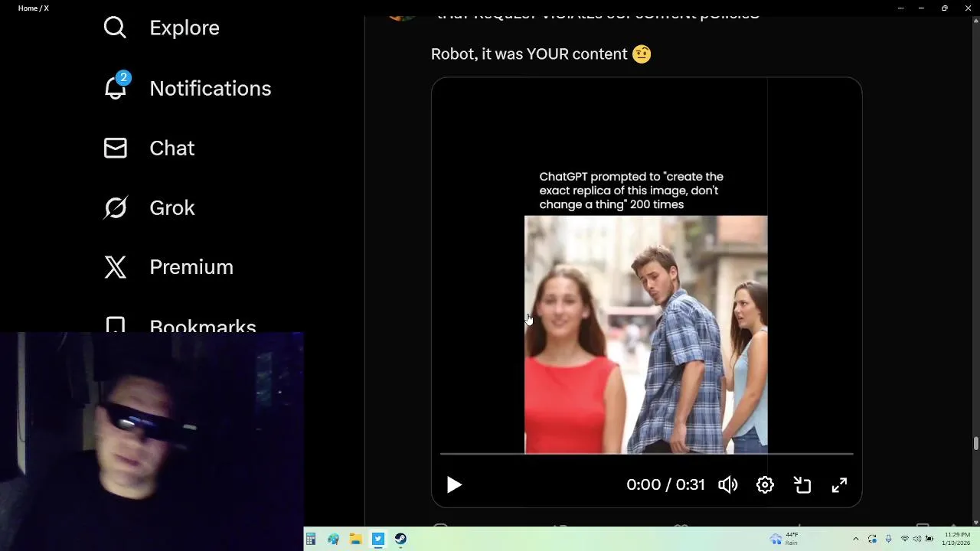Click the tweet text 'Robot, it was YOUR content'
Image resolution: width=980 pixels, height=551 pixels.
529,54
